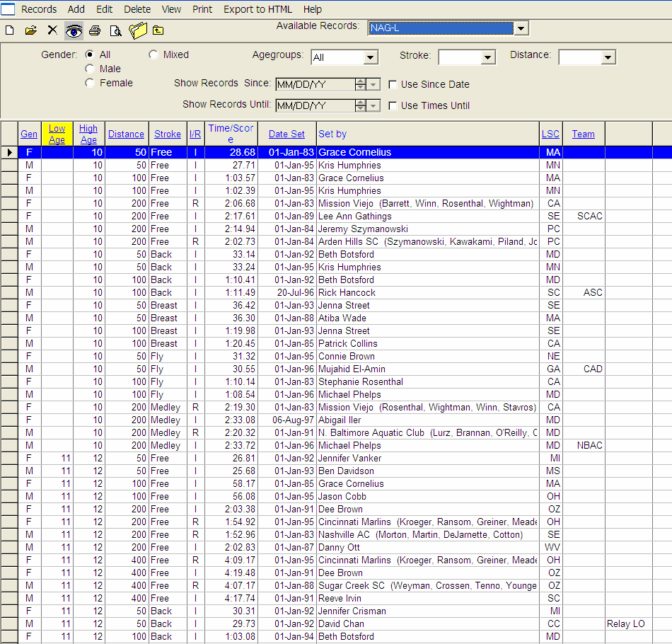Sort by the Date Set column header
The height and width of the screenshot is (644, 672).
click(x=286, y=134)
